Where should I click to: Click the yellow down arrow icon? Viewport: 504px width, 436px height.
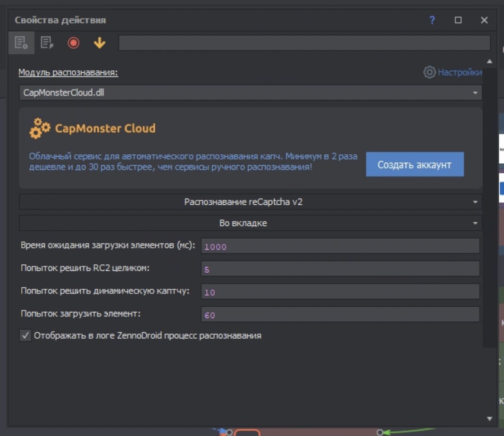point(100,43)
